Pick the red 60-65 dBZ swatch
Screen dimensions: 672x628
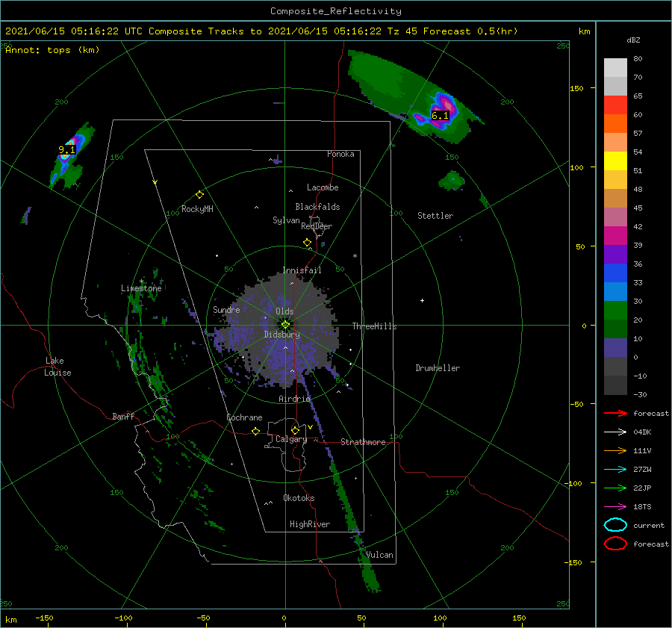point(615,105)
